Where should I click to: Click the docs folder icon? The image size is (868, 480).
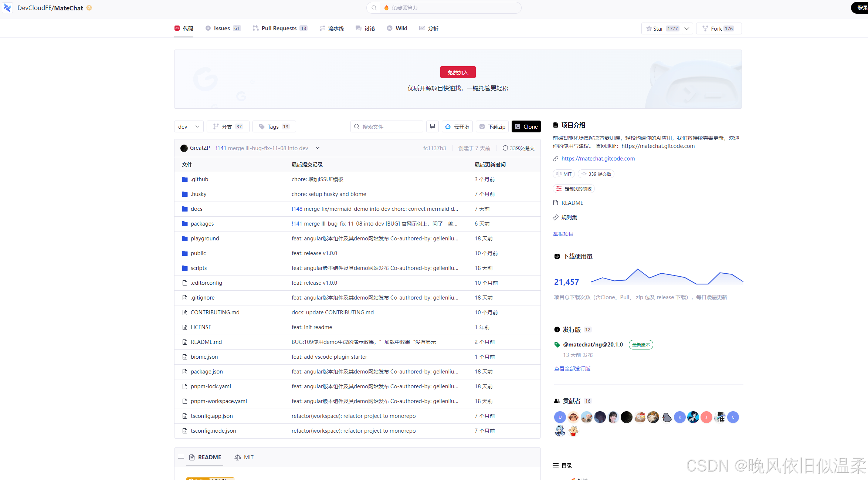point(185,209)
